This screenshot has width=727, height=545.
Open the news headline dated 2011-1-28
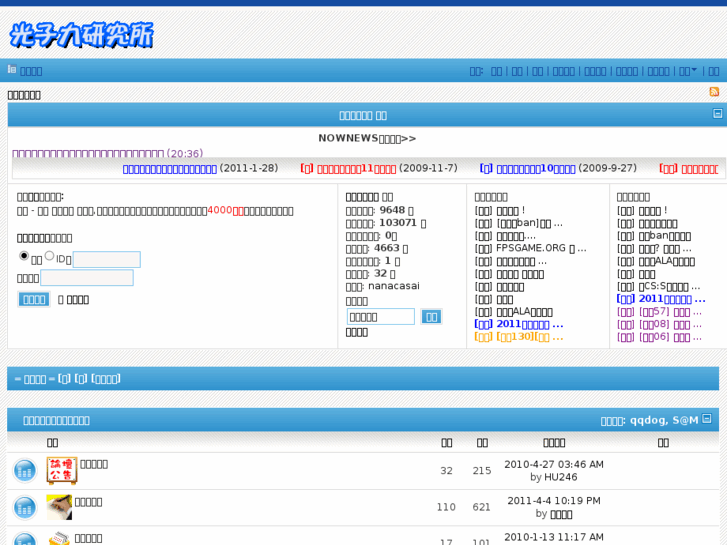click(170, 169)
